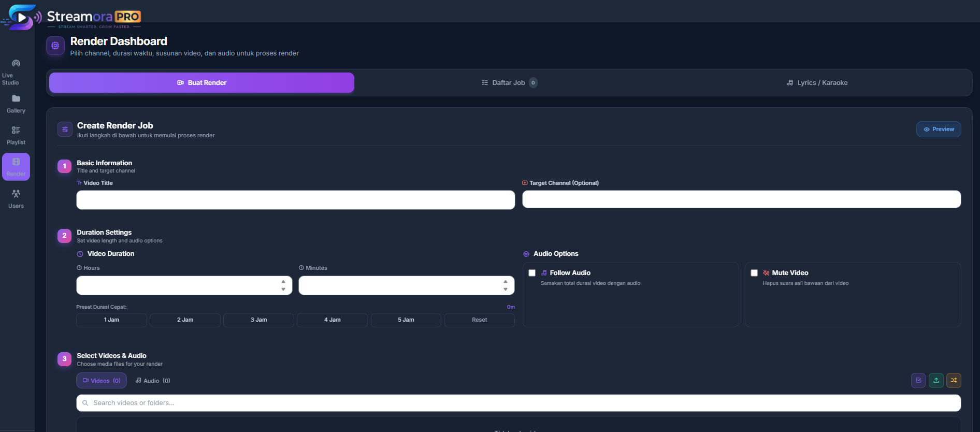Viewport: 980px width, 432px height.
Task: Reset the duration presets
Action: [x=479, y=320]
